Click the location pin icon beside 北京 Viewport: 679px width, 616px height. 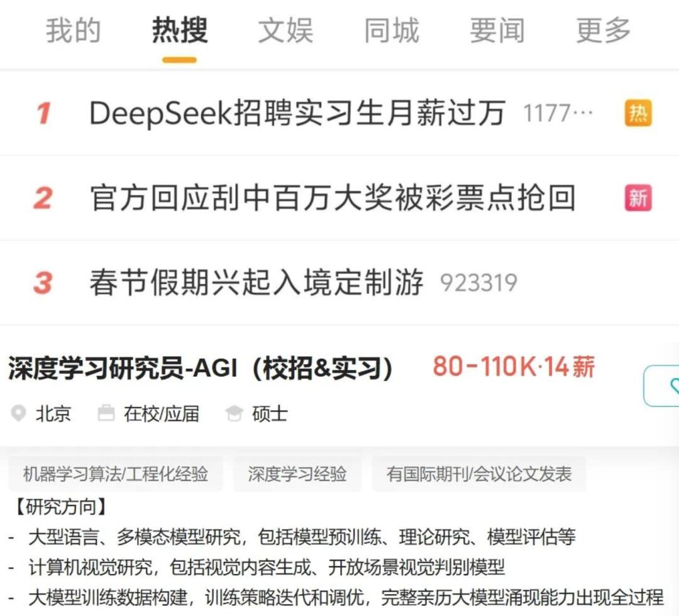18,414
